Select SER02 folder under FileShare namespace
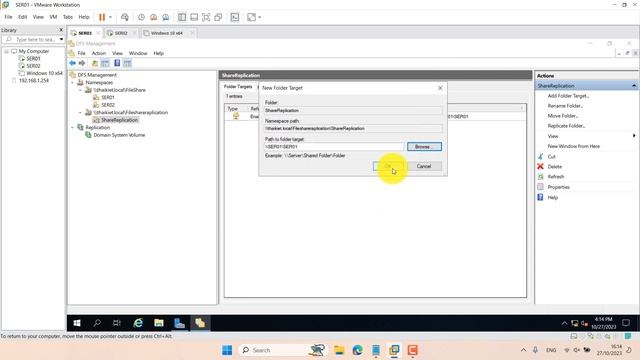This screenshot has width=640, height=360. (x=108, y=105)
